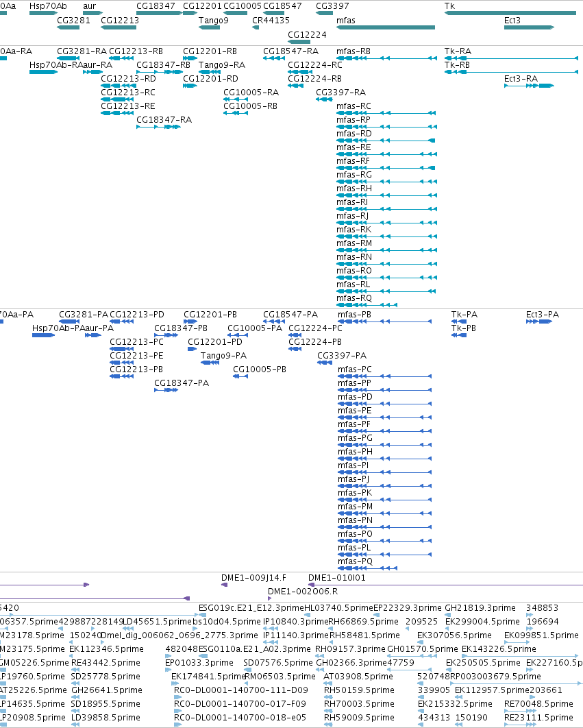583x728 pixels.
Task: Select the aur gene label
Action: 90,6
